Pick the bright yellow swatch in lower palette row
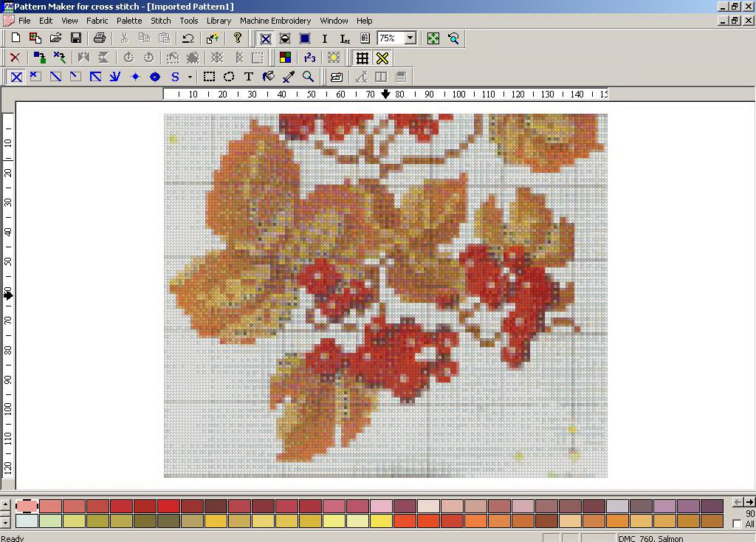 381,521
